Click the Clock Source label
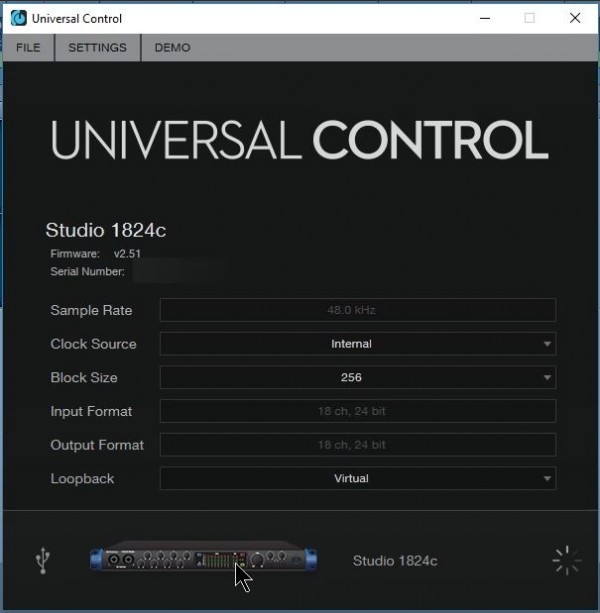Screen dimensions: 600x613 click(x=93, y=344)
